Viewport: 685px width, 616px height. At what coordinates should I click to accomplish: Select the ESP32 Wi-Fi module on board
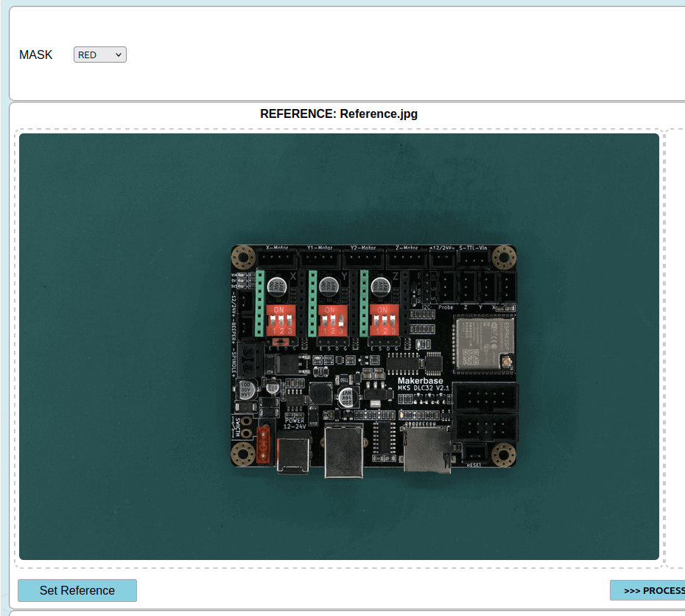point(483,342)
